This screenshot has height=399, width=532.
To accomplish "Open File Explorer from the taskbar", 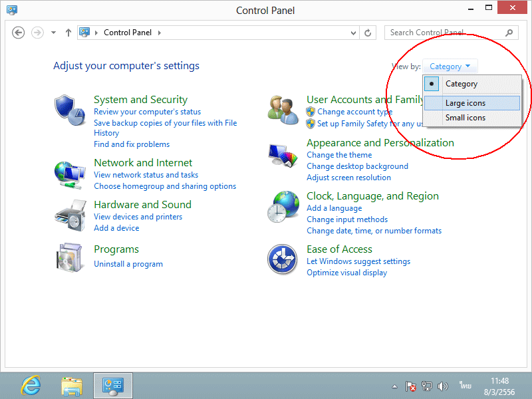I will click(x=72, y=386).
